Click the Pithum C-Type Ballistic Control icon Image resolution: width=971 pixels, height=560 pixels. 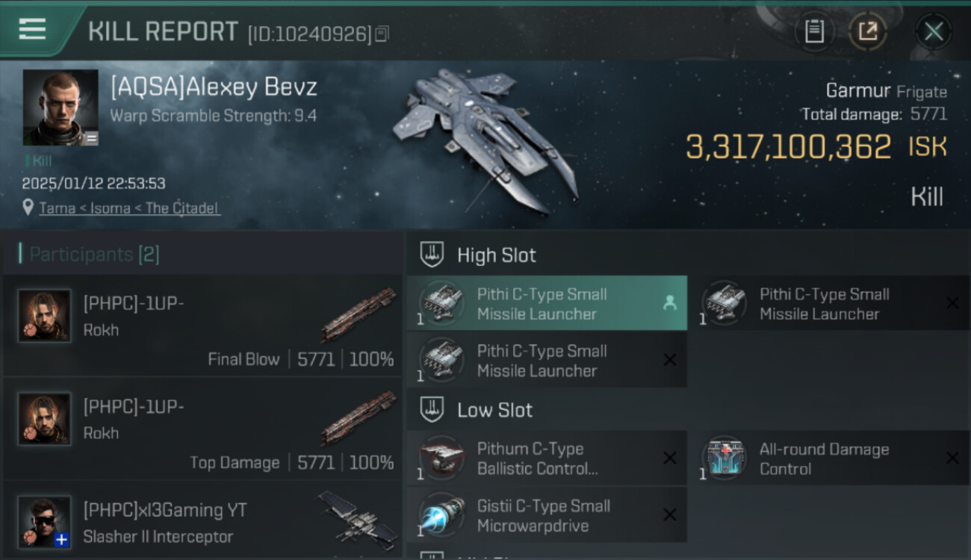(441, 458)
